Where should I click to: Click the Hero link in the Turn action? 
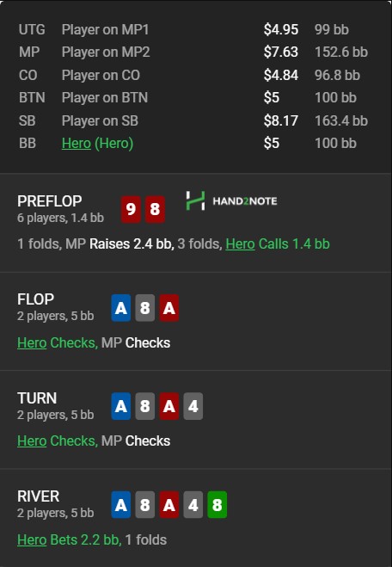coord(32,441)
